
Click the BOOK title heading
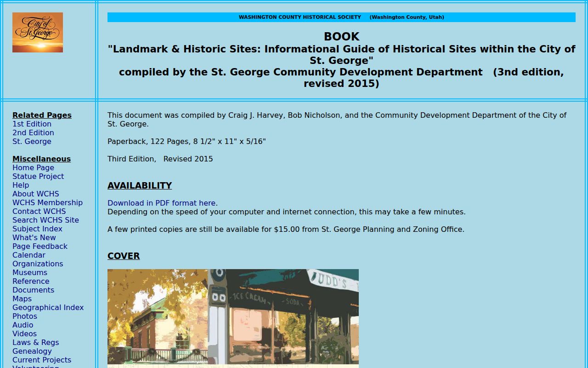pyautogui.click(x=341, y=37)
